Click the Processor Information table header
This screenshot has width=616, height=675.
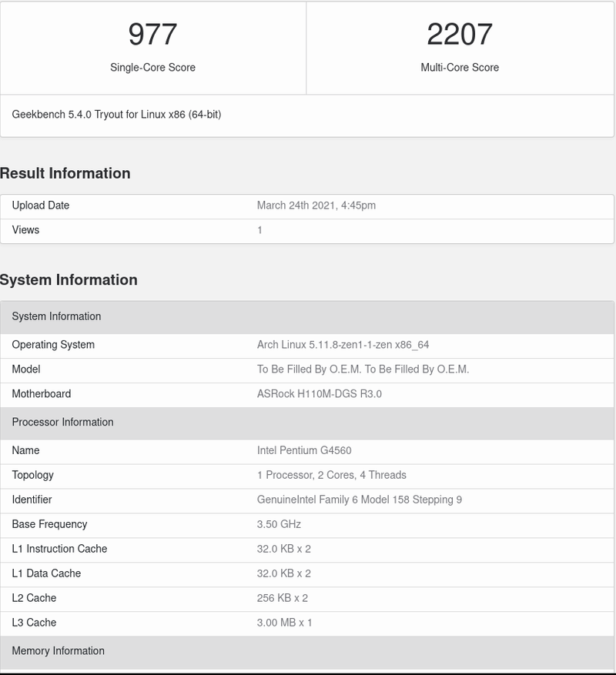[62, 422]
